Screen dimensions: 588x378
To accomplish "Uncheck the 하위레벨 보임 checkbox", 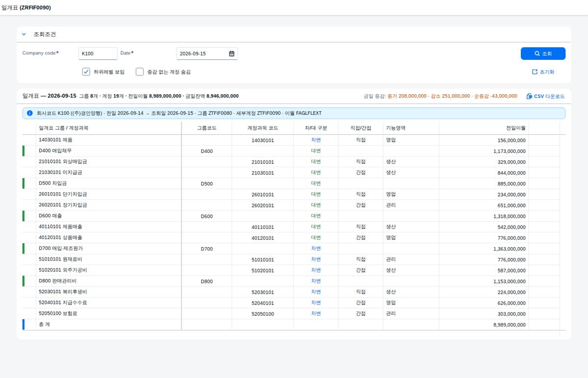I will tap(86, 72).
